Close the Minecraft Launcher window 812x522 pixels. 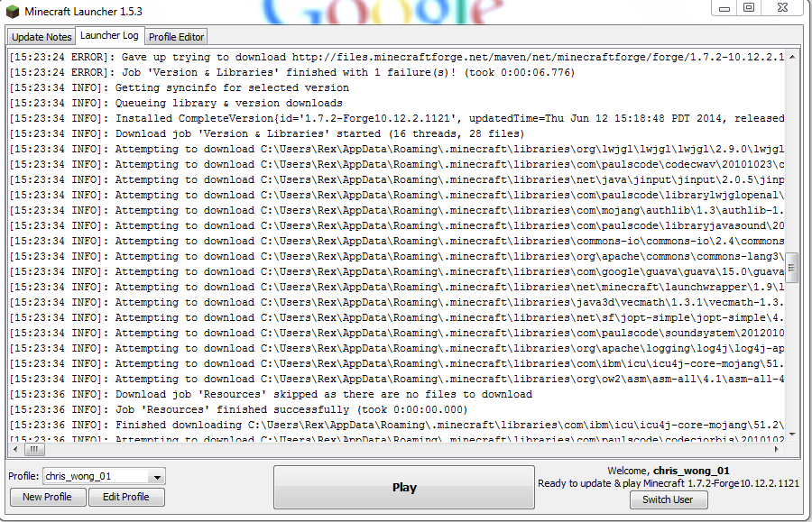click(782, 8)
